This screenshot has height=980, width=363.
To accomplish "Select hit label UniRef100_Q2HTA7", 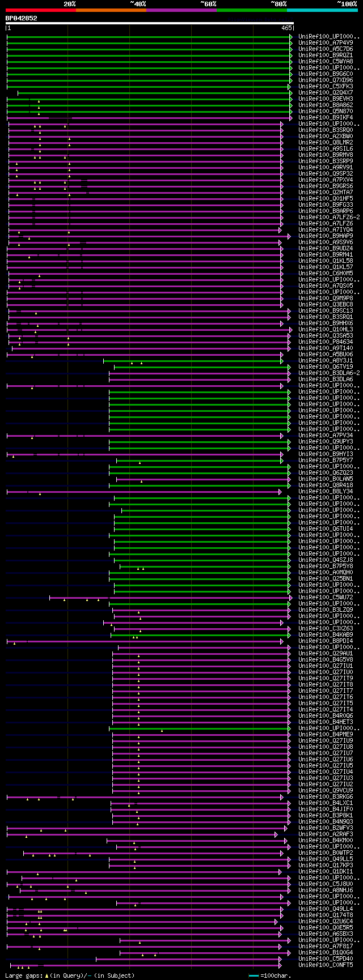I will pyautogui.click(x=326, y=192).
